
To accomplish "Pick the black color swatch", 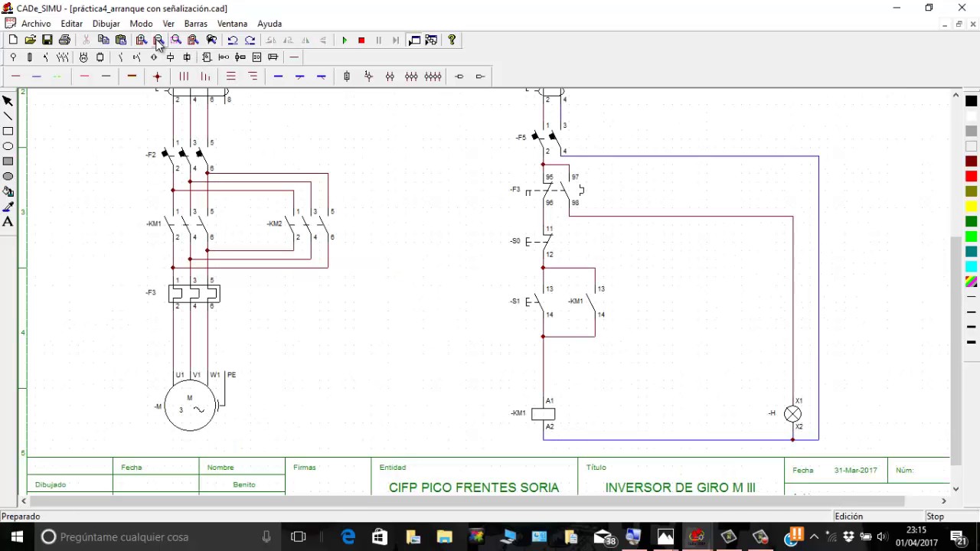I will (x=971, y=101).
